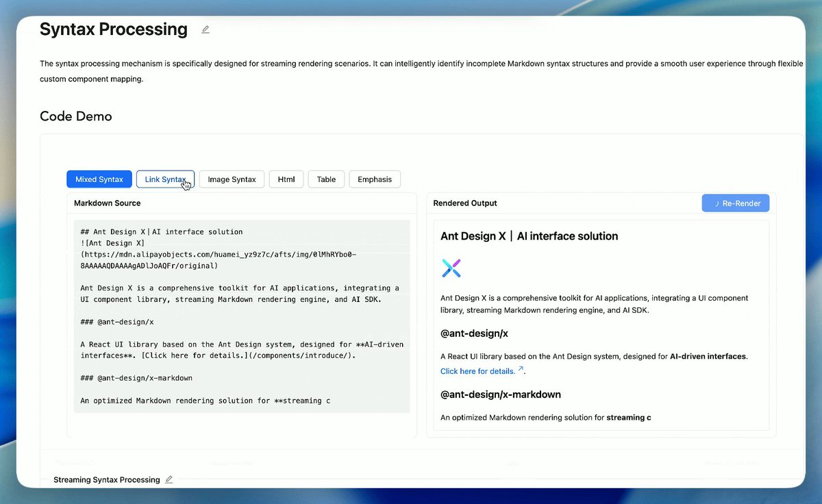
Task: Click the Markdown Source panel title
Action: pos(108,203)
